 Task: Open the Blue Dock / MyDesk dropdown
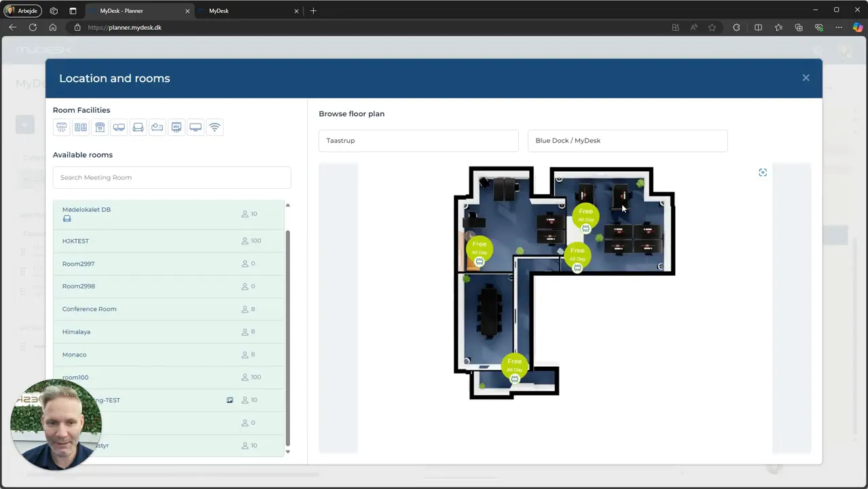pos(628,141)
